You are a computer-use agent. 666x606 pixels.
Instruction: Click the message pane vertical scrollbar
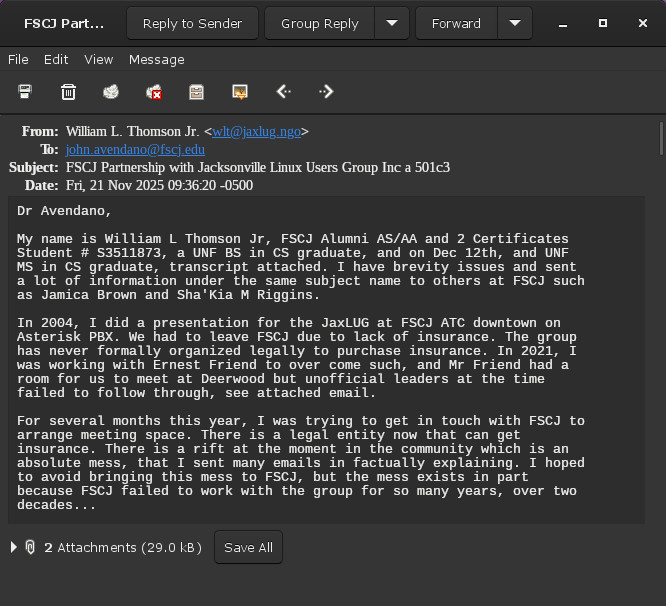[661, 138]
